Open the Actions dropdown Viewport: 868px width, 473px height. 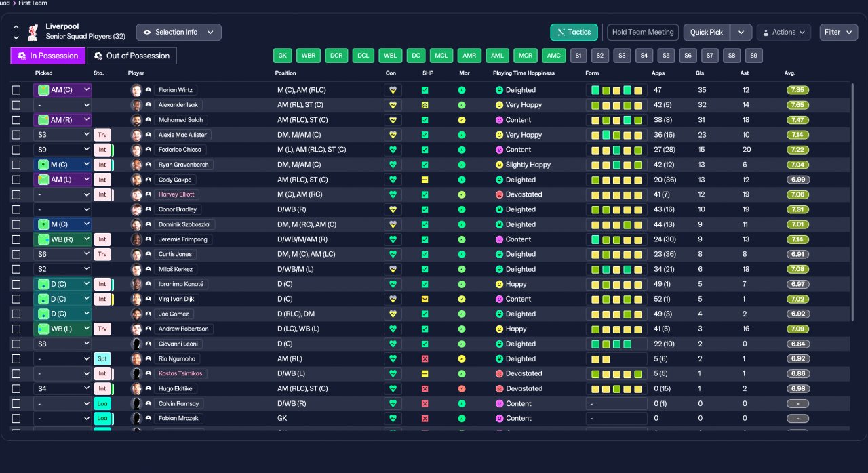[783, 32]
